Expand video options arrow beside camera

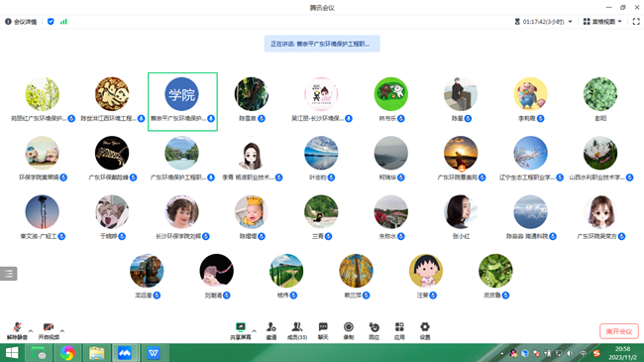(62, 330)
